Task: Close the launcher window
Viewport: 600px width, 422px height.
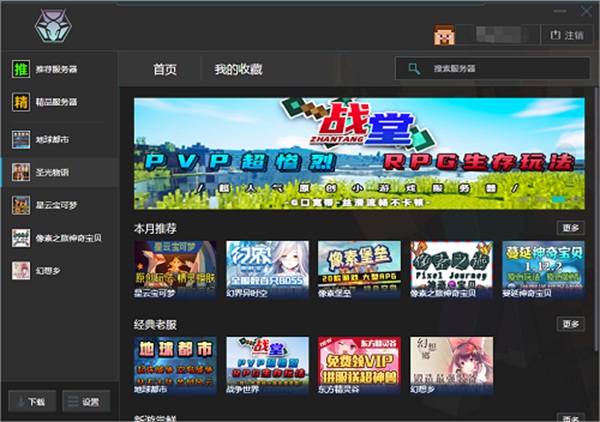Action: pos(586,11)
